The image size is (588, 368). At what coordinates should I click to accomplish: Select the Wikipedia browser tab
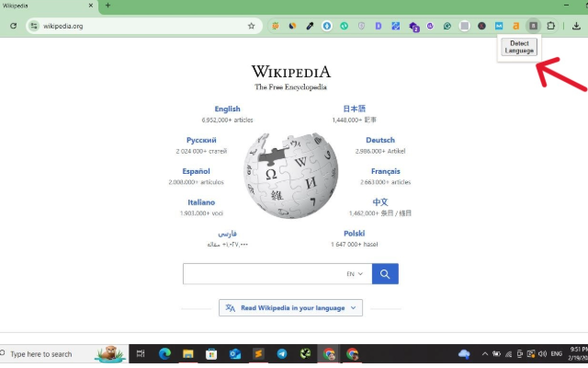pyautogui.click(x=49, y=6)
